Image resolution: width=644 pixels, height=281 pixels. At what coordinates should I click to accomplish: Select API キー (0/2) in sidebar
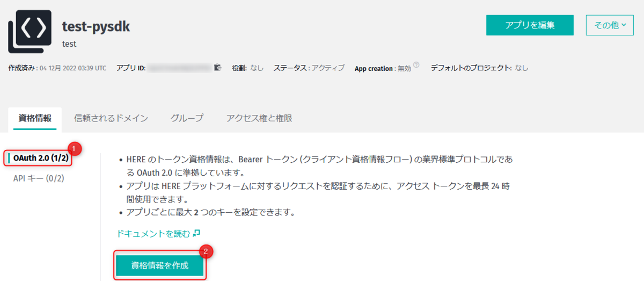click(39, 178)
